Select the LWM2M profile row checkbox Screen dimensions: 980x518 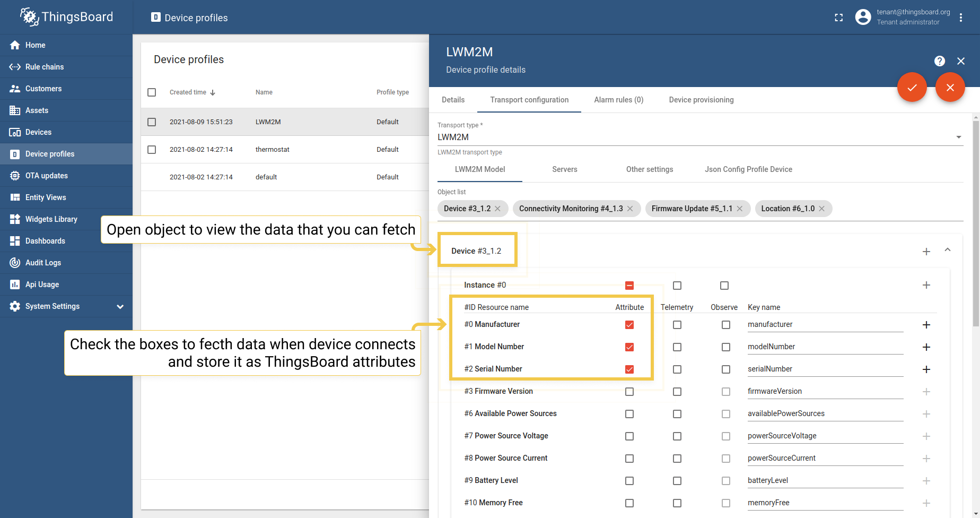(152, 122)
